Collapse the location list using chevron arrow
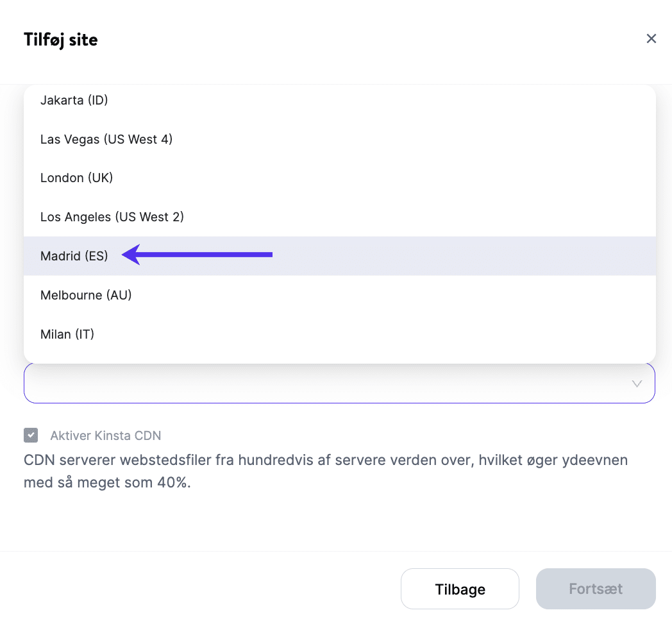672x617 pixels. tap(637, 384)
